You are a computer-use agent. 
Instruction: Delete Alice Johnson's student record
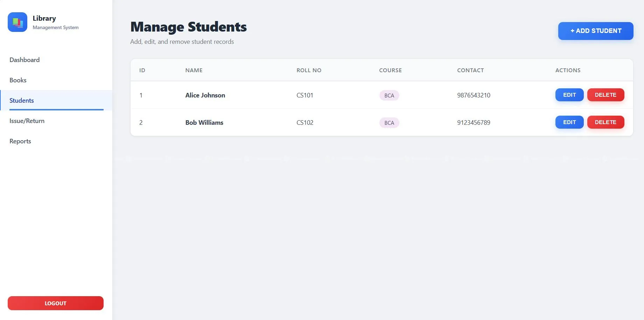pyautogui.click(x=605, y=95)
